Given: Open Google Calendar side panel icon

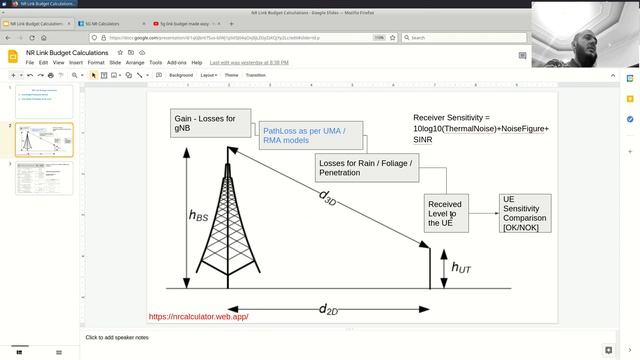Looking at the screenshot, I should pyautogui.click(x=630, y=78).
